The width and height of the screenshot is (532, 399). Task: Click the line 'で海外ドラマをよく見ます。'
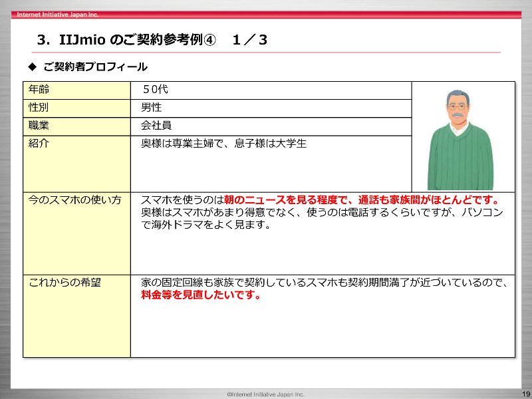[206, 225]
